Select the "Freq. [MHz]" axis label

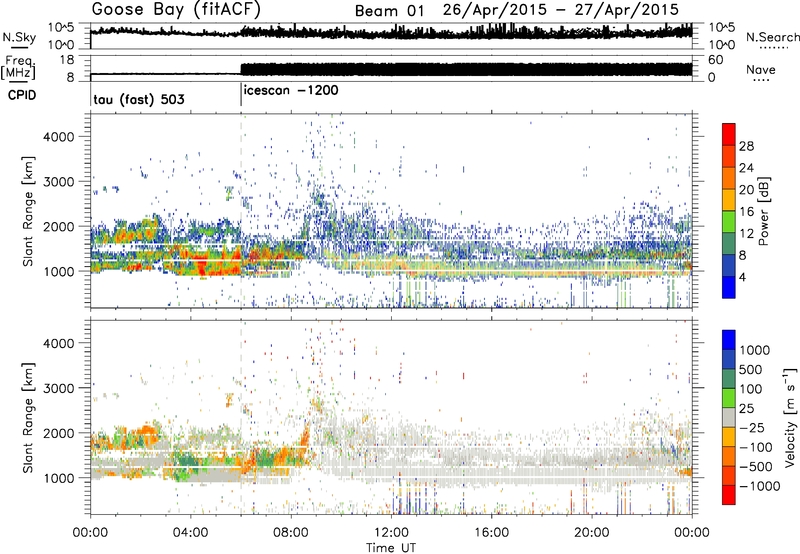pos(18,67)
